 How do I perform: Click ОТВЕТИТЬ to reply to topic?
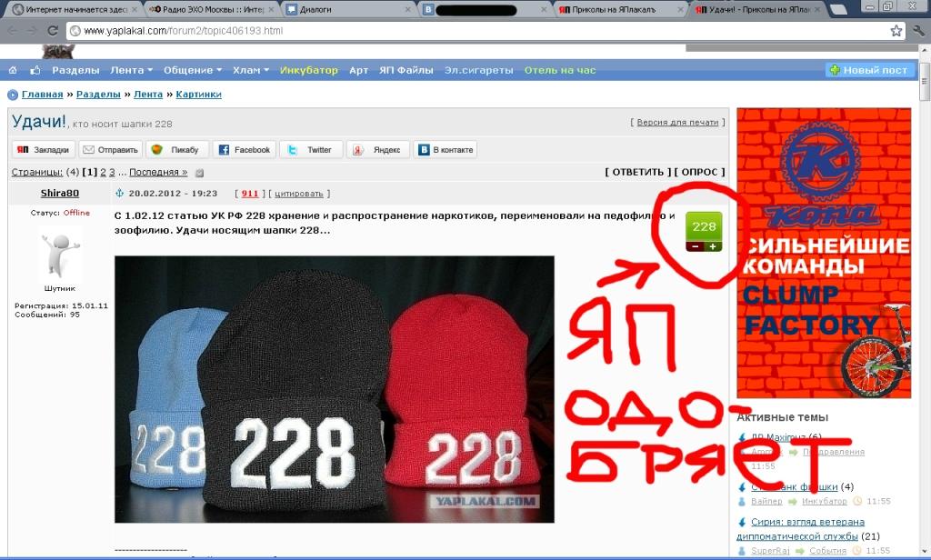click(x=637, y=172)
